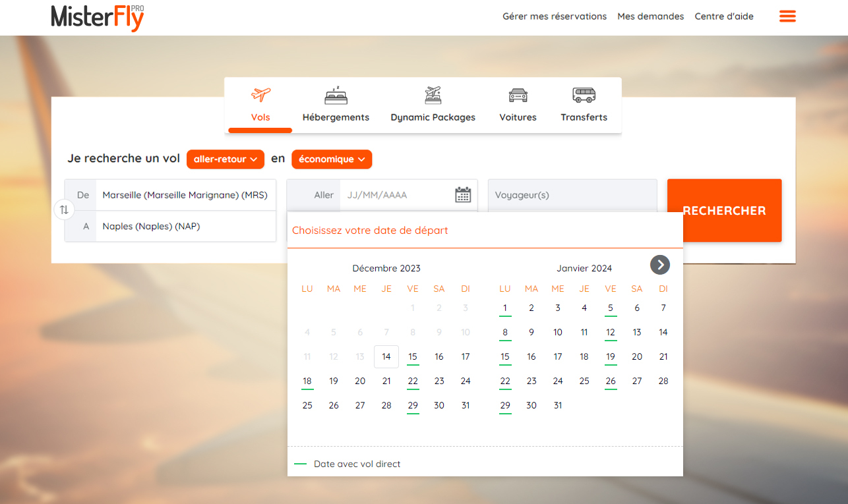Open Transferts via the bus icon

pyautogui.click(x=583, y=95)
